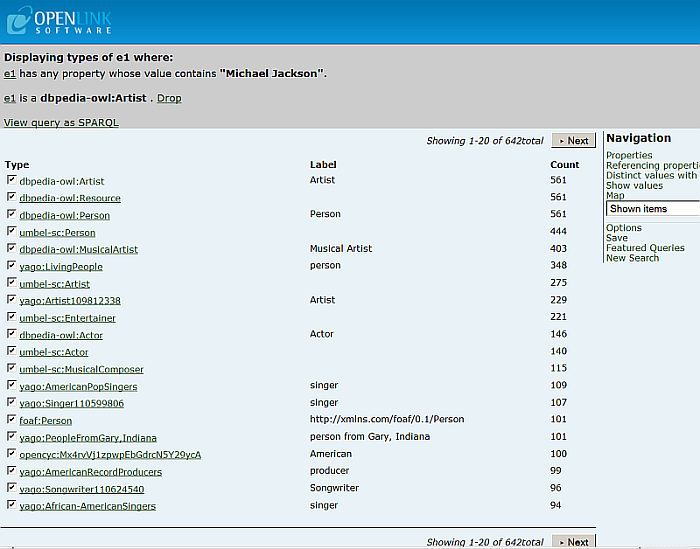
Task: Uncheck dbpedia-owl:MusicalArtist checkbox
Action: (x=12, y=248)
